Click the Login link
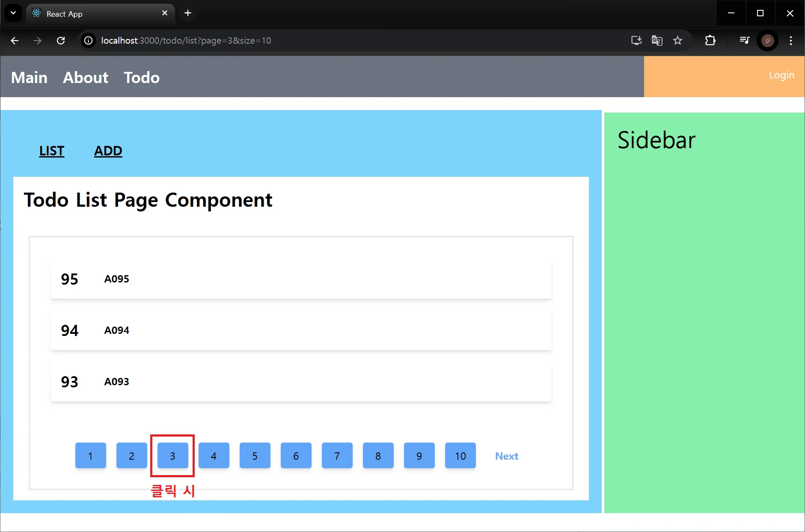The height and width of the screenshot is (532, 805). [781, 75]
